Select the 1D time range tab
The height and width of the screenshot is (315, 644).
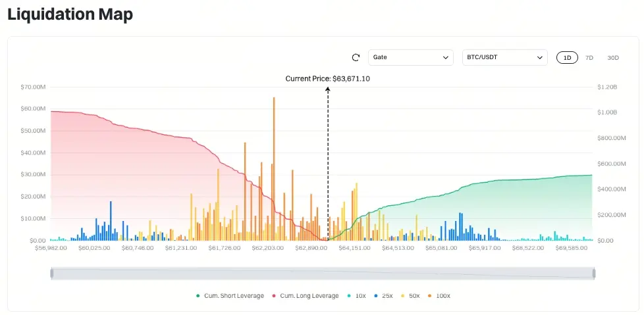click(567, 58)
